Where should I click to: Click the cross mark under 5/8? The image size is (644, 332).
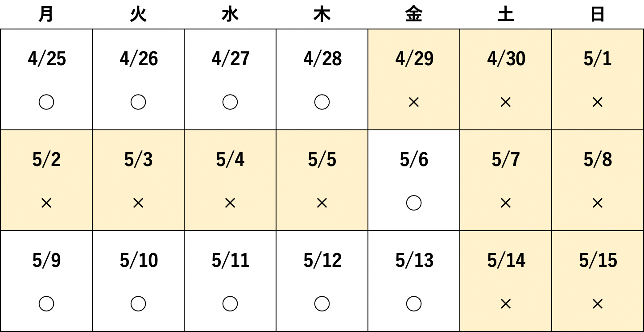598,203
